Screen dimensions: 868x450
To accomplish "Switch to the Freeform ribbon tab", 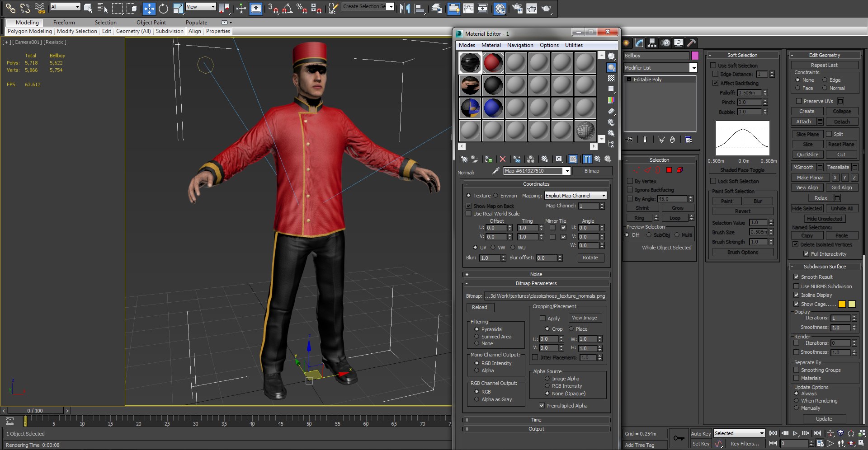I will [x=64, y=23].
